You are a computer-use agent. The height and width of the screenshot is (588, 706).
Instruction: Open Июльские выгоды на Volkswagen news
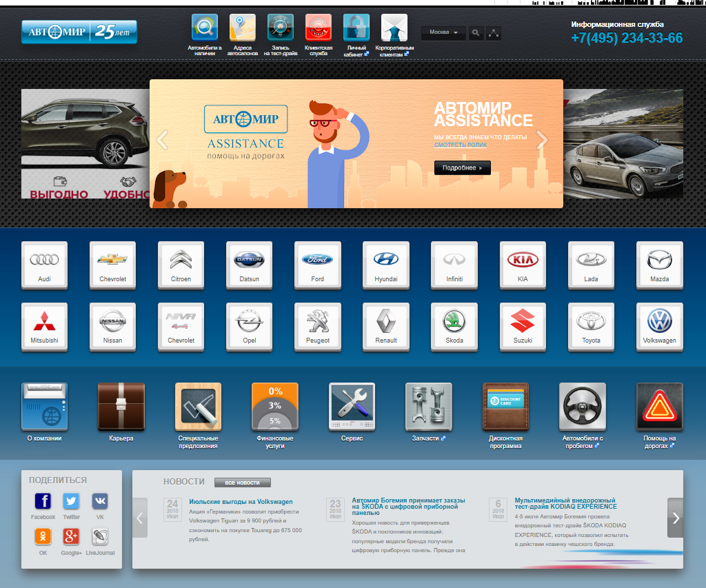pyautogui.click(x=241, y=502)
